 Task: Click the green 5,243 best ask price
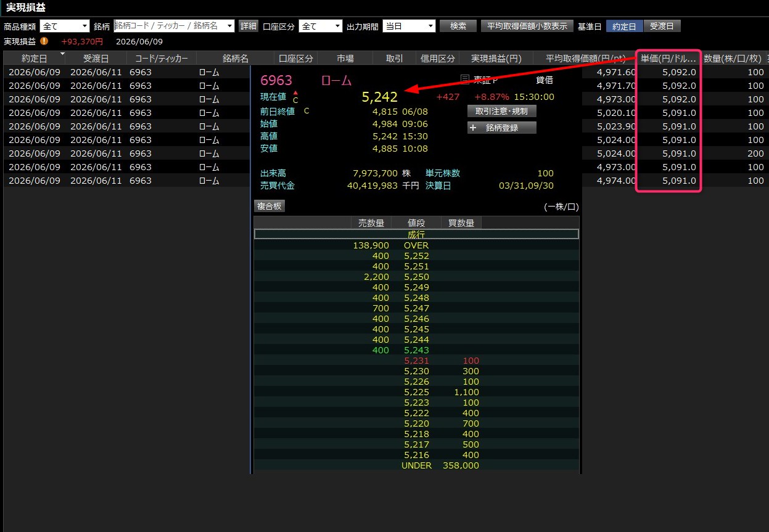tap(416, 350)
